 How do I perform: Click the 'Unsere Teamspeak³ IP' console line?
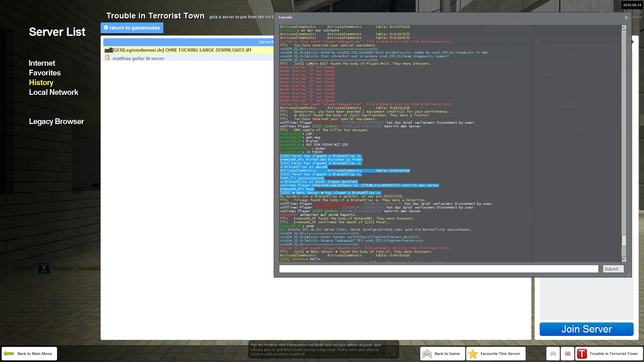(352, 241)
